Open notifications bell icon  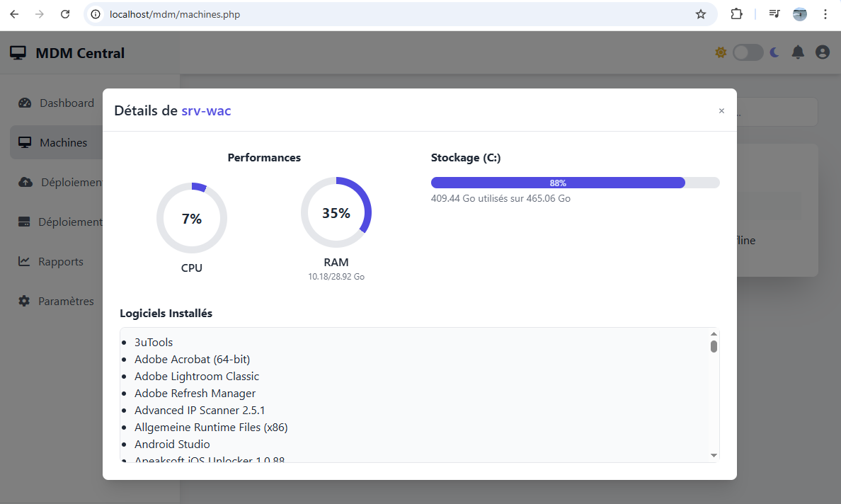pos(798,52)
